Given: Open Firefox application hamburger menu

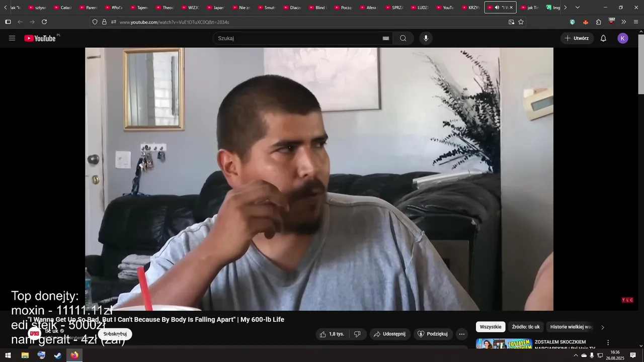Looking at the screenshot, I should [x=636, y=22].
